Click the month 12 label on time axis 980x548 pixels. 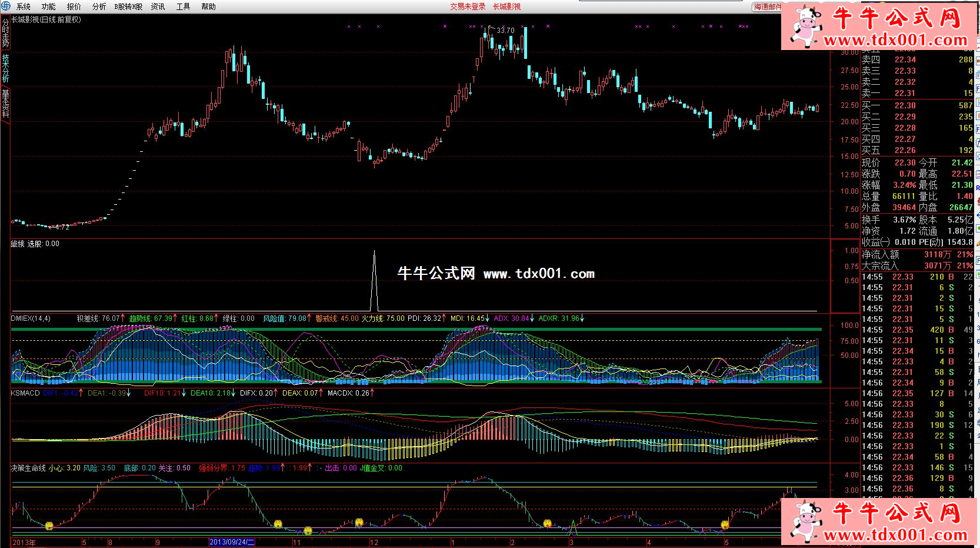click(374, 542)
